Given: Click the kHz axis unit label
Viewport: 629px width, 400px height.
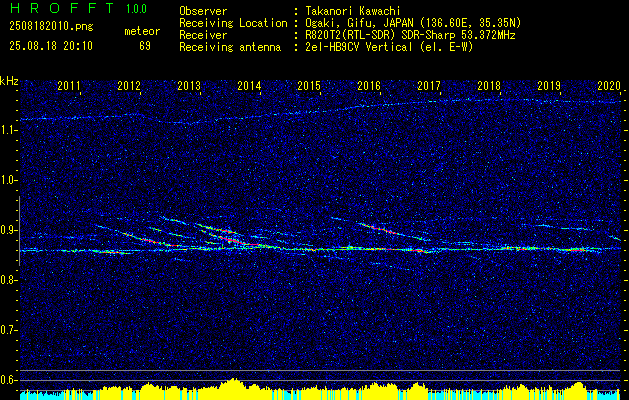Looking at the screenshot, I should 9,81.
